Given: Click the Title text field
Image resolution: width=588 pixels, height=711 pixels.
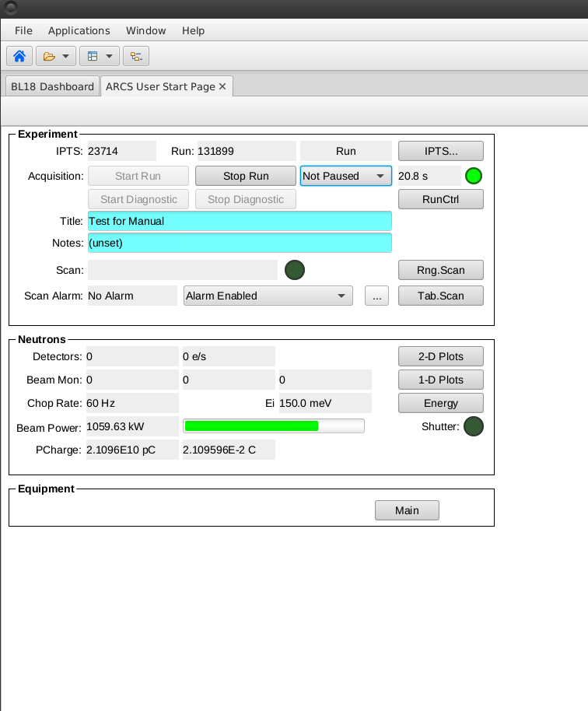Looking at the screenshot, I should pyautogui.click(x=240, y=221).
